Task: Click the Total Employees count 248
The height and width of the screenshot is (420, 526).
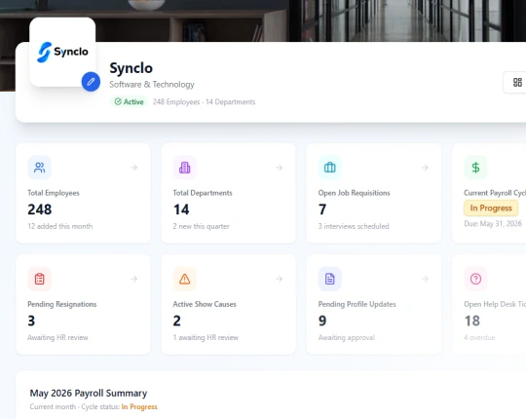Action: pyautogui.click(x=40, y=210)
